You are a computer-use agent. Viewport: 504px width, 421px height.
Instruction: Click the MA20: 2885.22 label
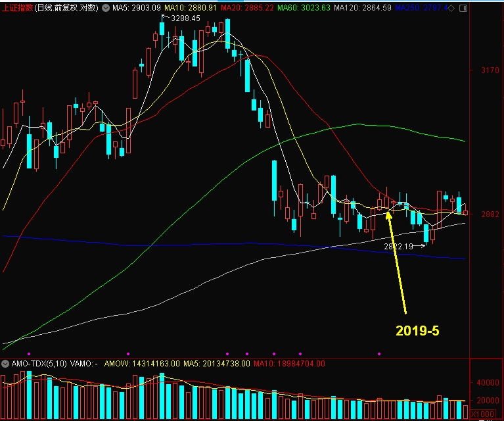[247, 8]
